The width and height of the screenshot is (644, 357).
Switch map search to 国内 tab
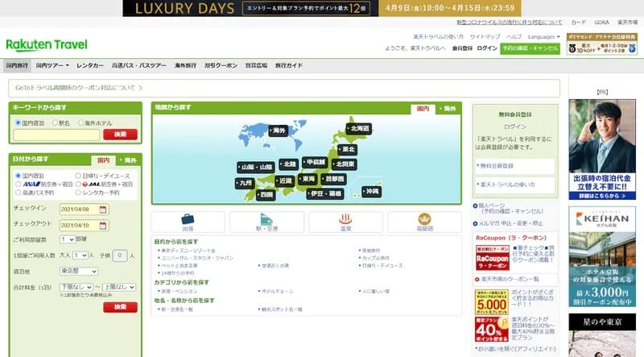point(423,109)
